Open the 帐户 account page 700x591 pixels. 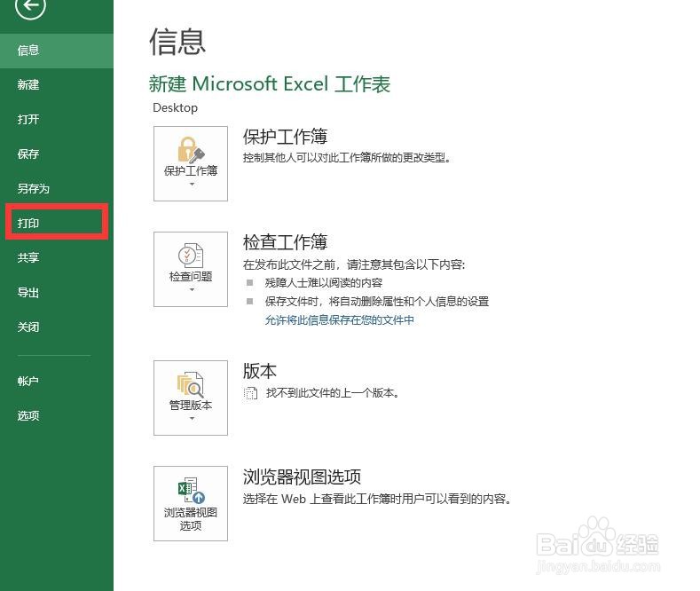tap(57, 381)
